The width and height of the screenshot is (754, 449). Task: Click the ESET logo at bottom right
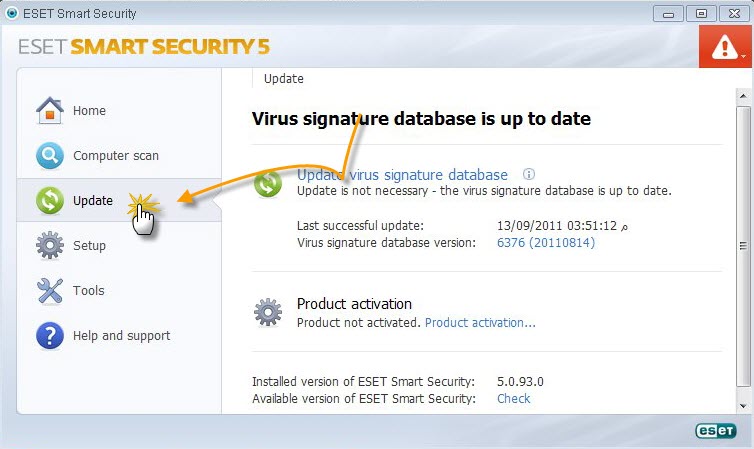(716, 431)
